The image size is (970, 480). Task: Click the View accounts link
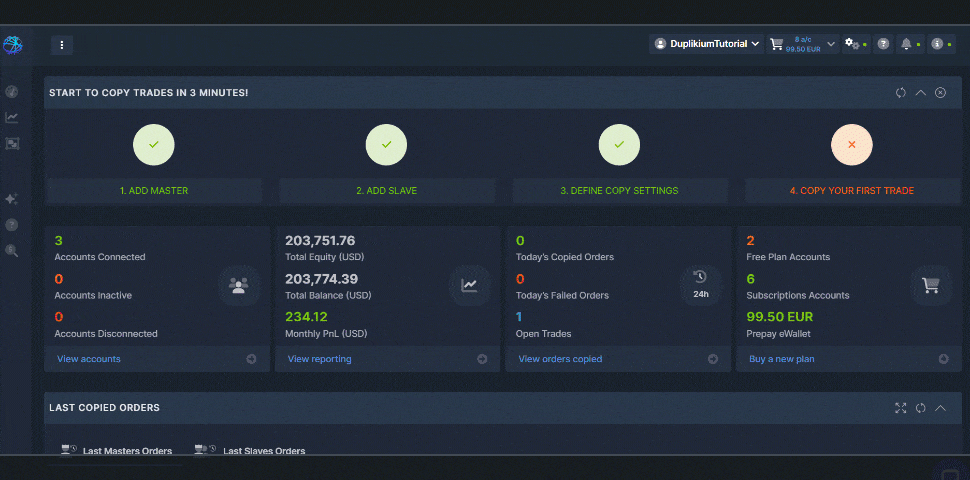[x=89, y=359]
